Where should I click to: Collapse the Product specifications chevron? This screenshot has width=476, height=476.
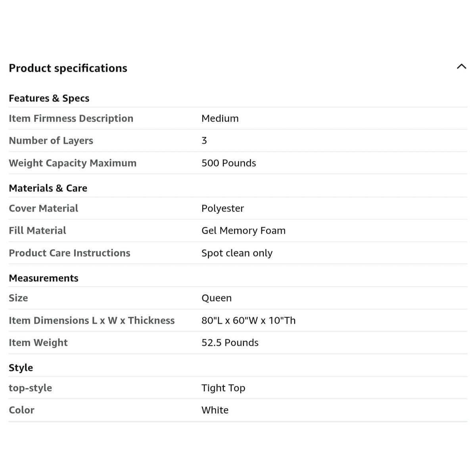[x=461, y=67]
